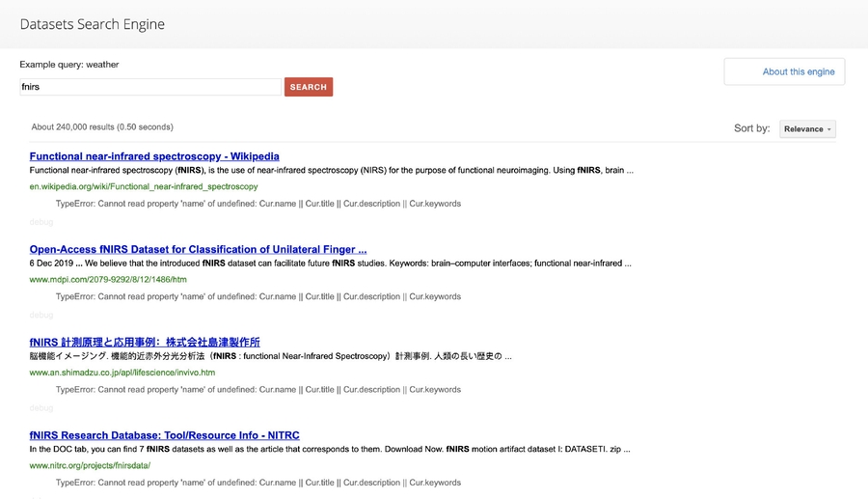Click the TypeError message under the Wikipedia result

[x=258, y=204]
